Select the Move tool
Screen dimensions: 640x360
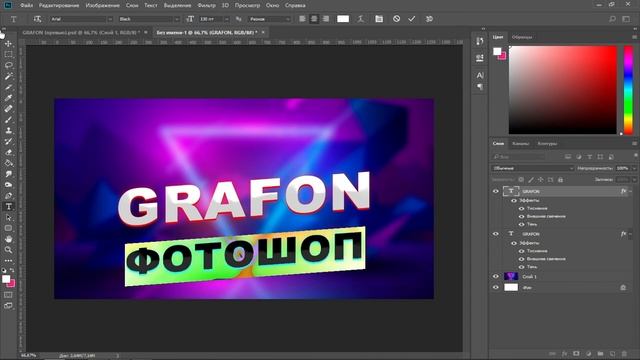point(8,43)
